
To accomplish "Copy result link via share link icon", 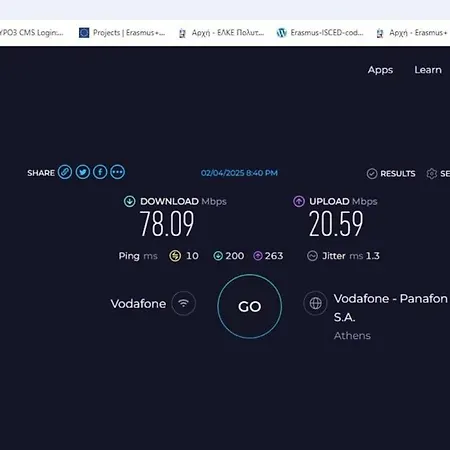I will pyautogui.click(x=65, y=172).
